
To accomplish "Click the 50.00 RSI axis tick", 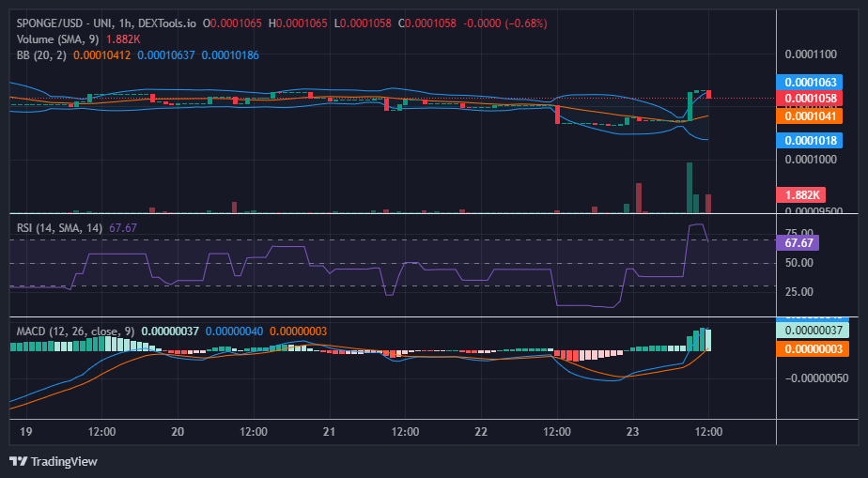I will tap(799, 262).
